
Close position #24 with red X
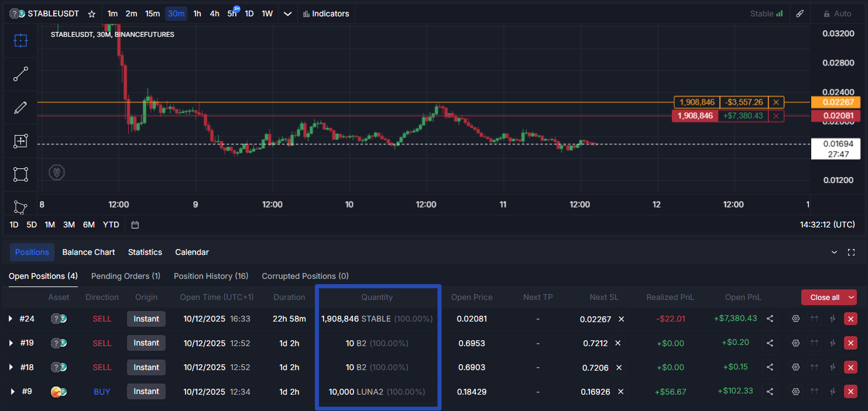pyautogui.click(x=850, y=319)
